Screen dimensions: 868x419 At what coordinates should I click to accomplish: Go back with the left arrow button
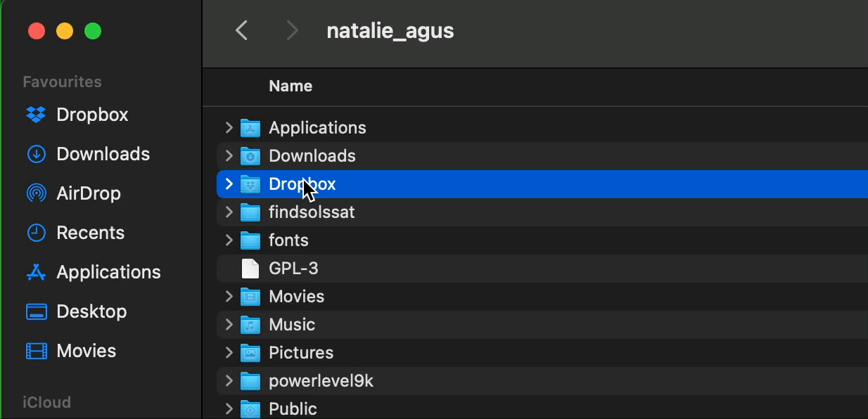click(x=242, y=30)
